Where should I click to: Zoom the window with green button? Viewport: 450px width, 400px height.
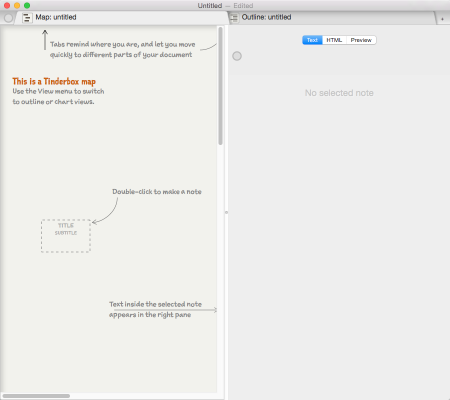tap(27, 5)
